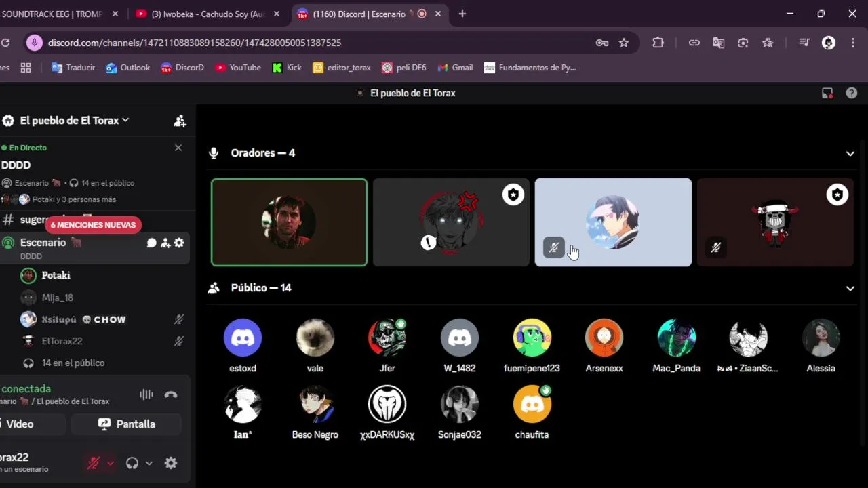Open Outlook bookmark
Screen dimensions: 868x488
click(x=128, y=68)
